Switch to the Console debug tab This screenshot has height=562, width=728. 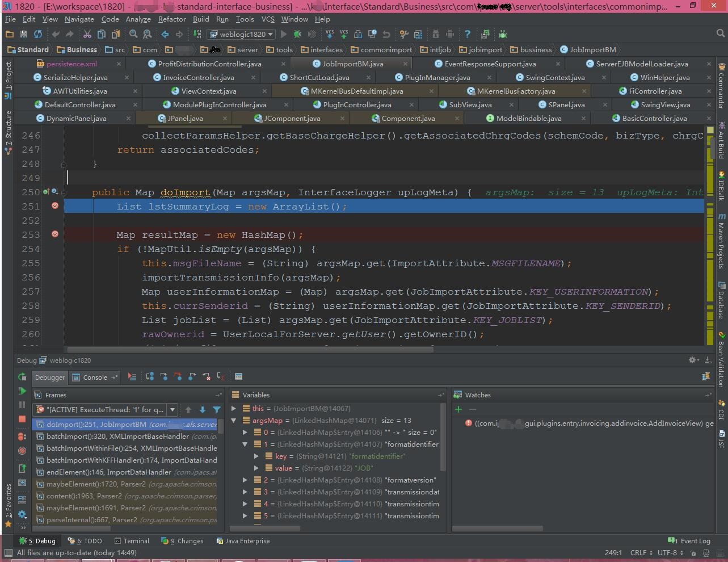tap(95, 377)
